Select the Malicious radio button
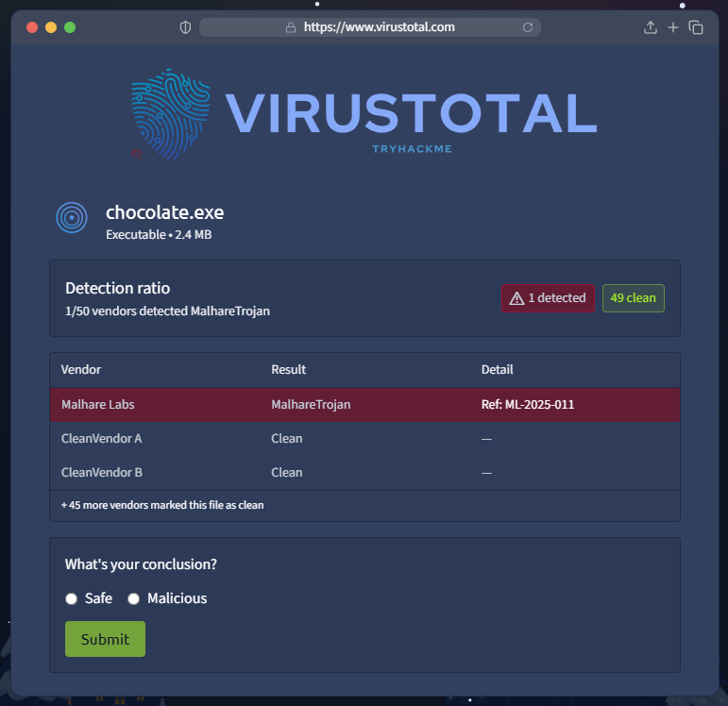728x706 pixels. [134, 598]
